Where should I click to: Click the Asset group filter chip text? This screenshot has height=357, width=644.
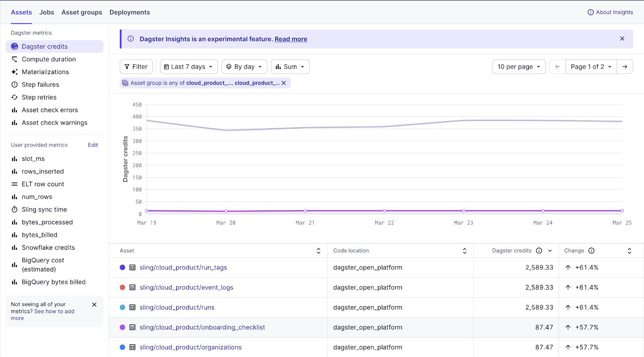click(205, 83)
